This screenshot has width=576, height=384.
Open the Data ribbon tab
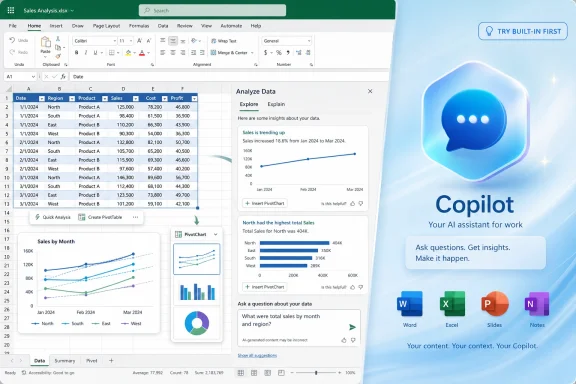163,26
